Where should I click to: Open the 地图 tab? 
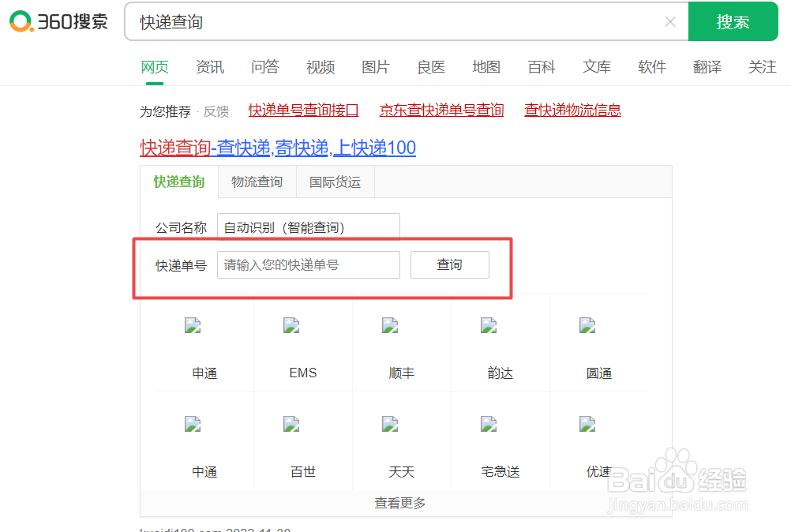[485, 66]
